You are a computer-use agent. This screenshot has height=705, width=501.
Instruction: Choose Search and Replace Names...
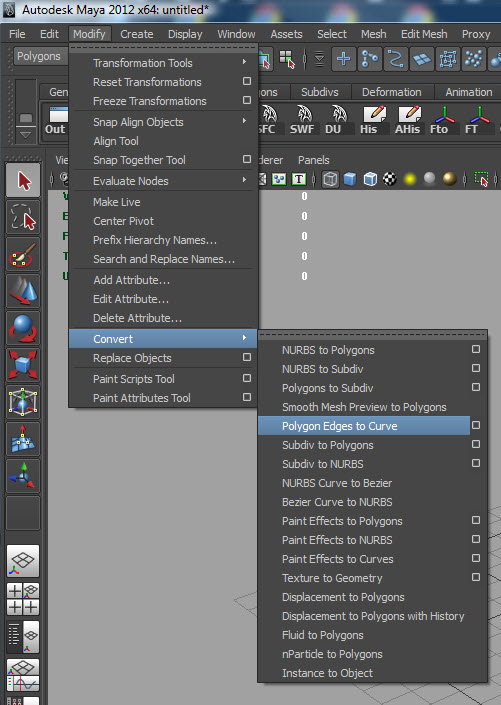click(164, 259)
